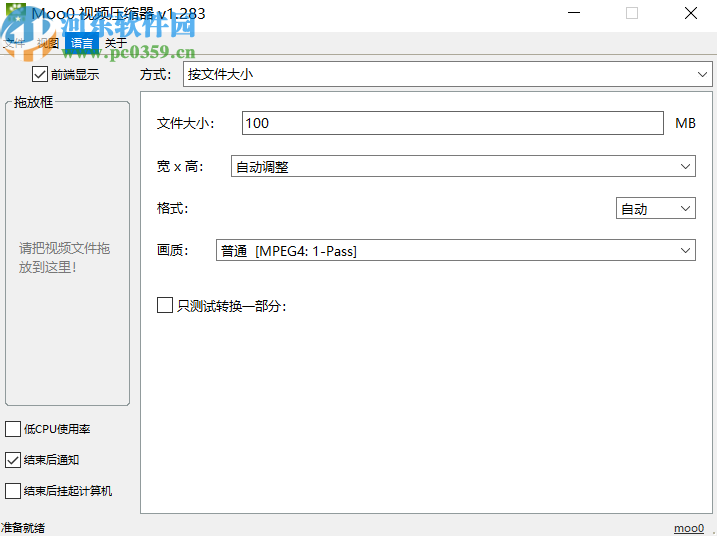
Task: Expand the 画质 dropdown 普通 MPEG4
Action: 455,250
